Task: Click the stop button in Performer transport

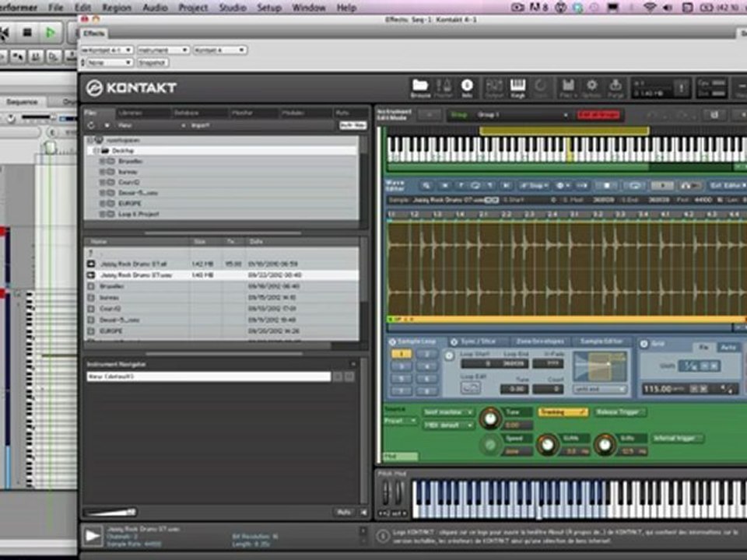Action: (x=27, y=33)
